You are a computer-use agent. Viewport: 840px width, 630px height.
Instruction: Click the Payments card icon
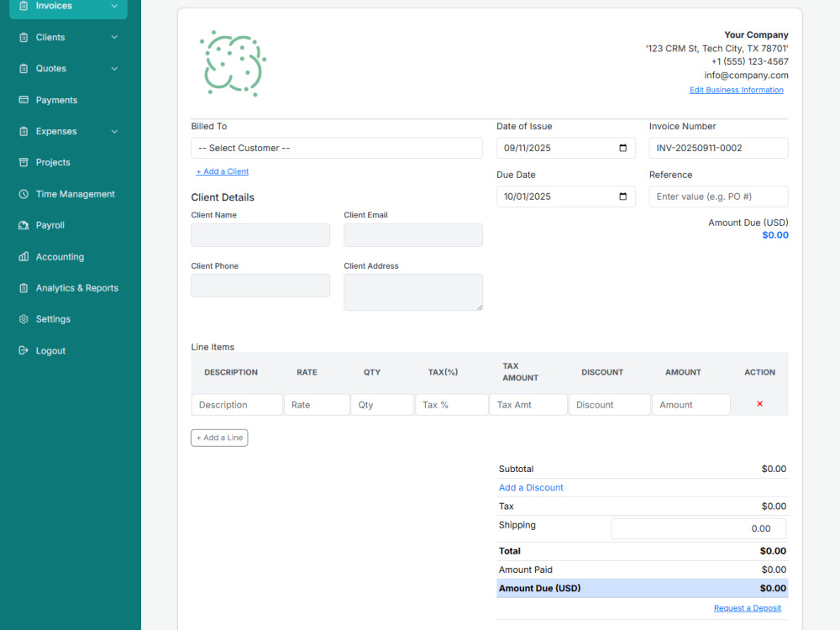click(24, 100)
